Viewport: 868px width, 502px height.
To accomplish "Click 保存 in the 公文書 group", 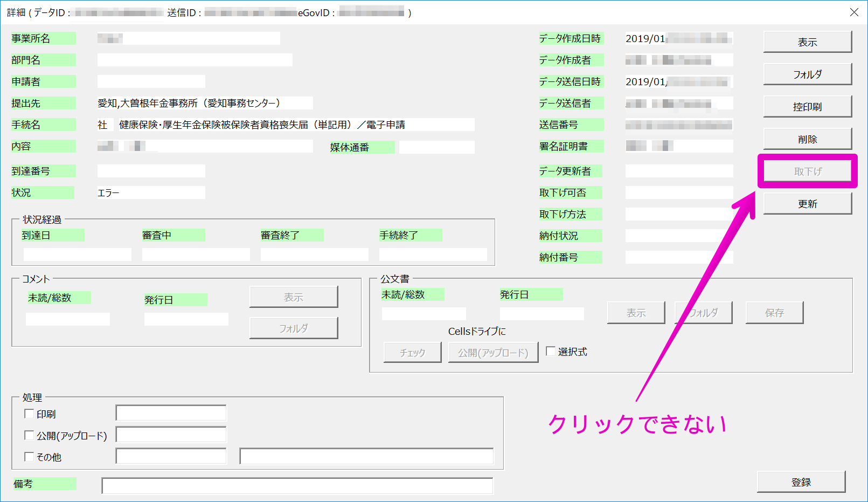I will tap(774, 313).
